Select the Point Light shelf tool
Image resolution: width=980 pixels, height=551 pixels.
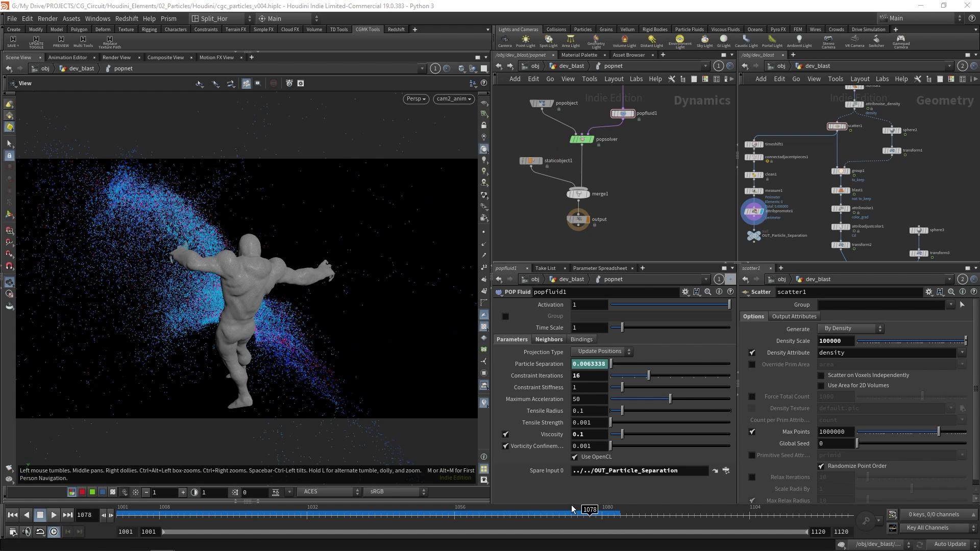pos(525,41)
